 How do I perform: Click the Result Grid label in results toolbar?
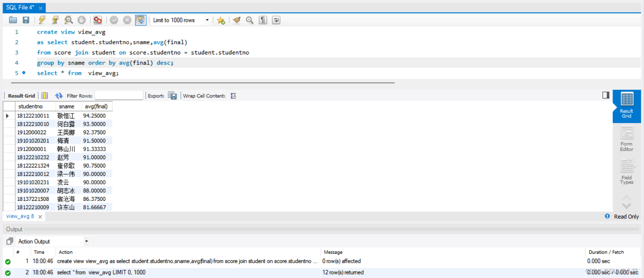pos(22,96)
